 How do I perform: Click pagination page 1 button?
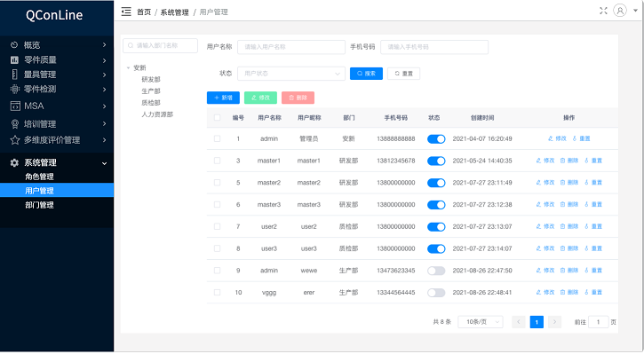(x=537, y=322)
